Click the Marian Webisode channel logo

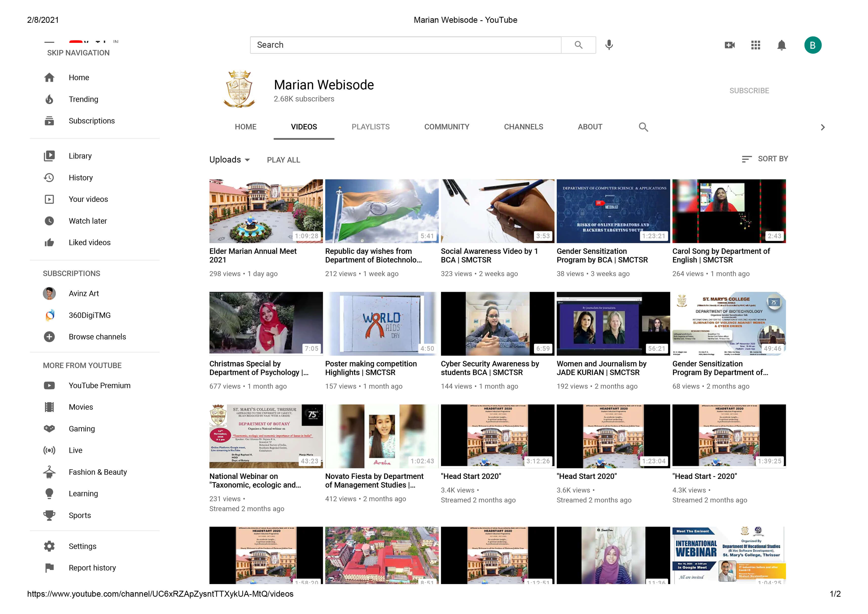pos(239,89)
